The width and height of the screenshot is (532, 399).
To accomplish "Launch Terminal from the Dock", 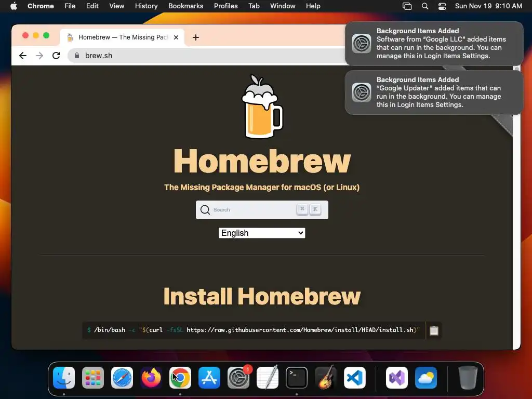I will (297, 378).
